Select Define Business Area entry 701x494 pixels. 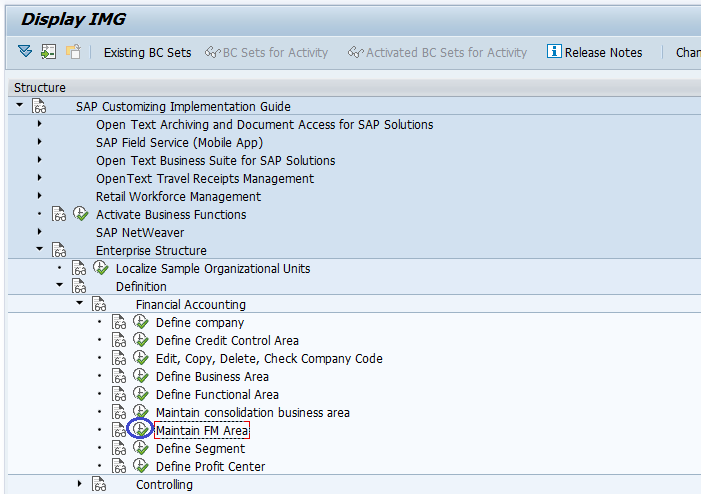(x=212, y=377)
